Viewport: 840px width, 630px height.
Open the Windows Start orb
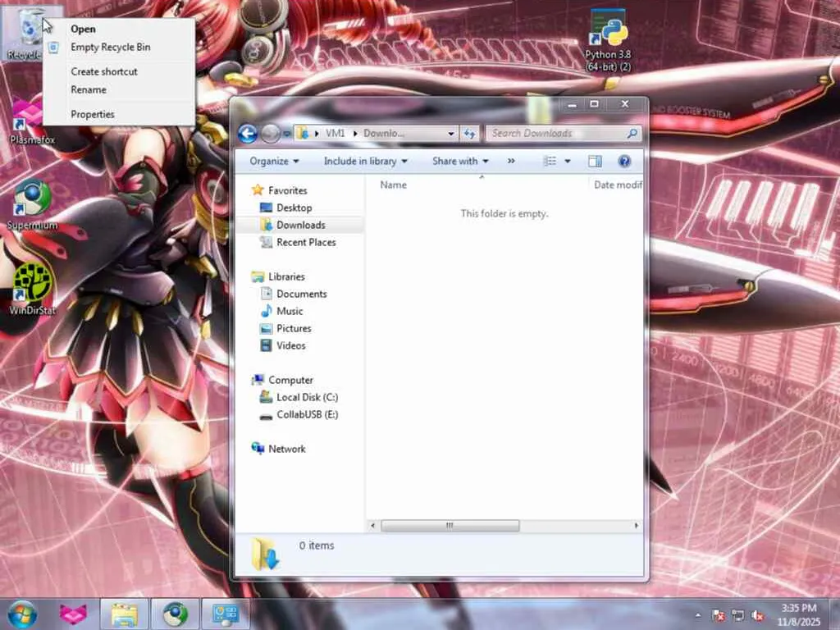tap(22, 614)
